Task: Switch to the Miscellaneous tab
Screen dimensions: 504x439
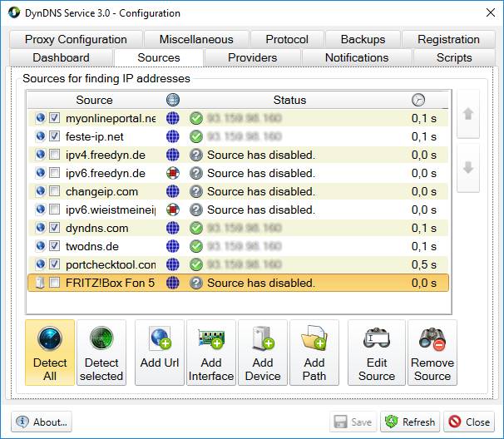Action: point(196,39)
